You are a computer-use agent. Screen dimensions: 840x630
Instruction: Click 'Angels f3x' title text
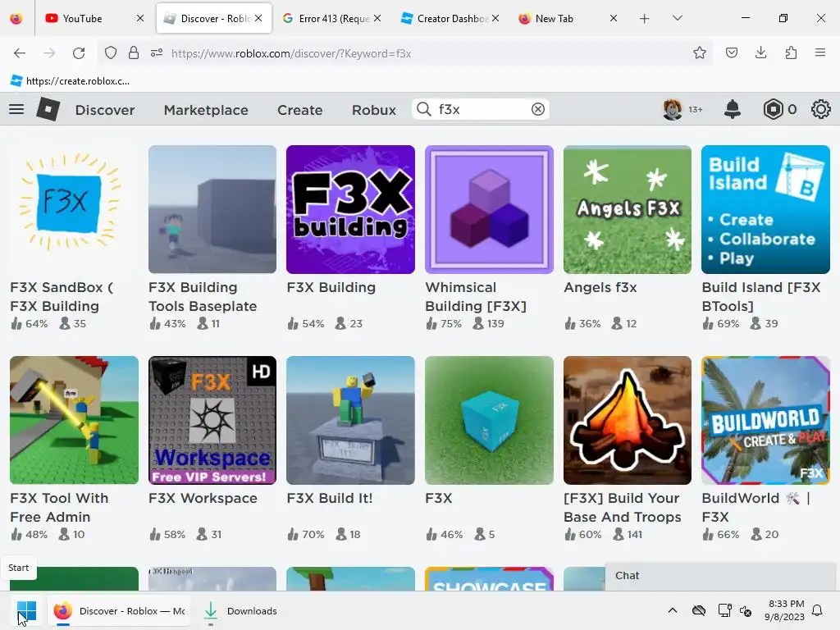click(x=600, y=288)
